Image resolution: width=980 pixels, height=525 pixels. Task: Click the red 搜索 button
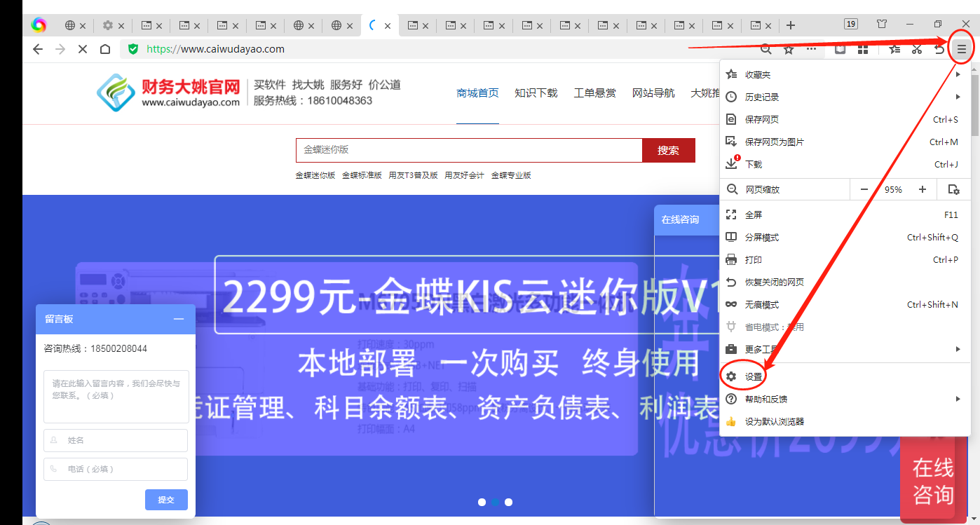(669, 150)
